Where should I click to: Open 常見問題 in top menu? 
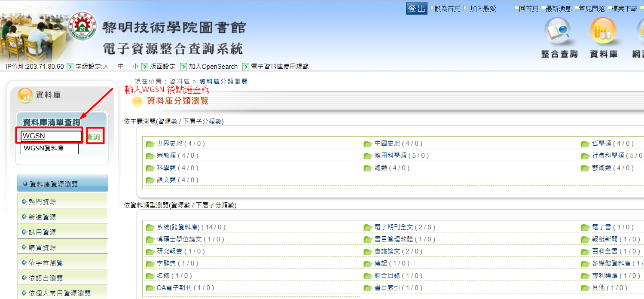click(x=592, y=9)
